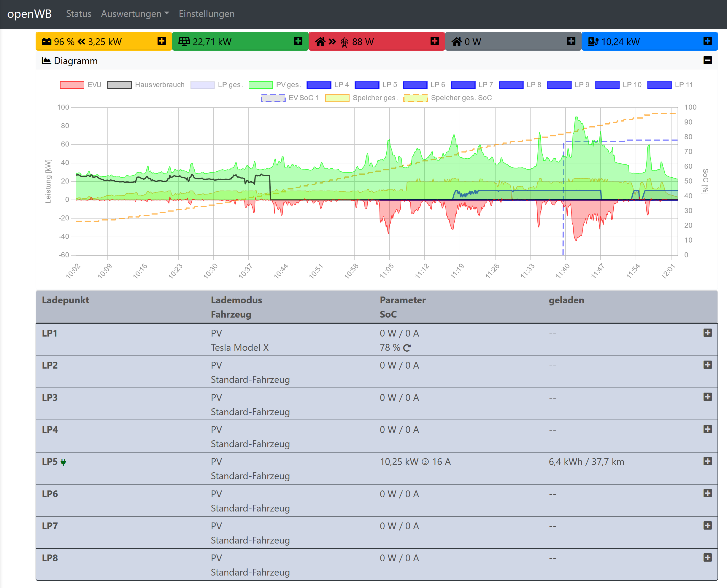Toggle Hausverbrauch dataset in legend

pyautogui.click(x=119, y=85)
